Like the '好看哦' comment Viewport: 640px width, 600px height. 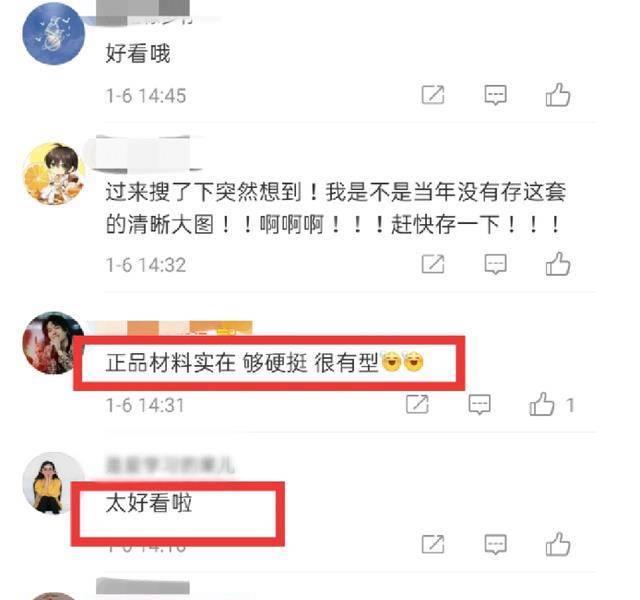(558, 95)
